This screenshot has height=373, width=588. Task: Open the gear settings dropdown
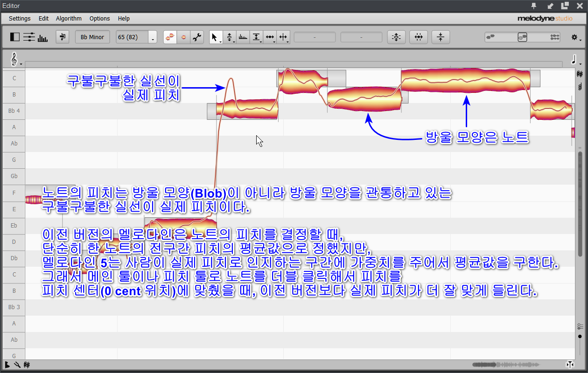tap(576, 37)
